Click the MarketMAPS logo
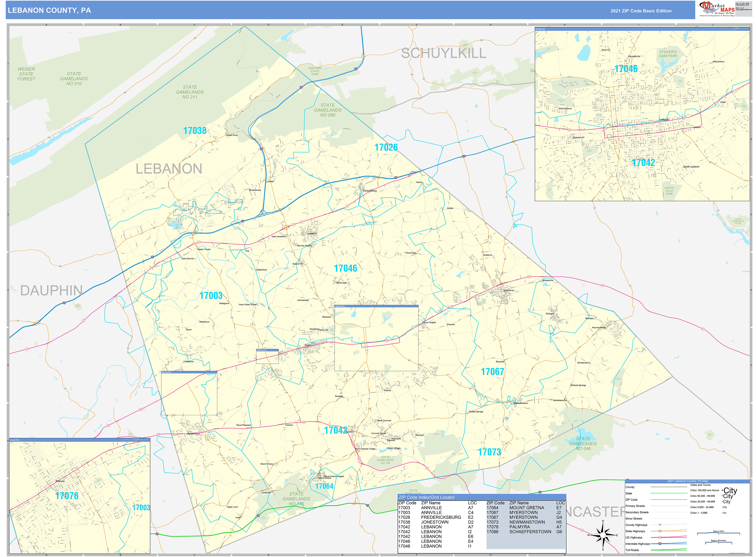Screen dimensions: 756x557 pos(716,9)
